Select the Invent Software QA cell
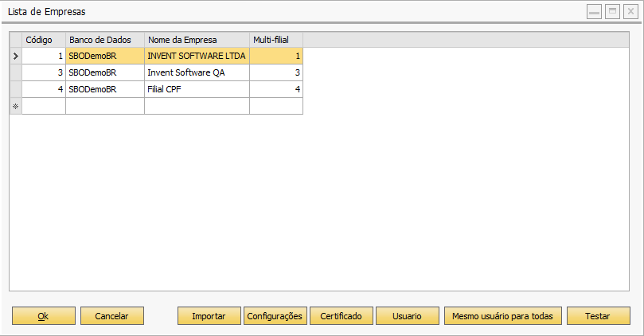 (197, 72)
